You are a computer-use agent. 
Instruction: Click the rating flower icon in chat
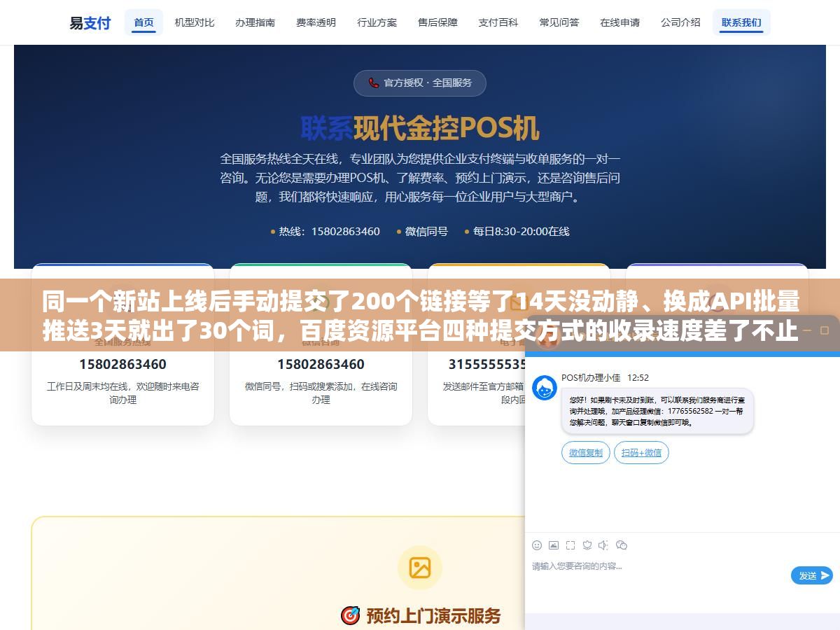(x=587, y=545)
